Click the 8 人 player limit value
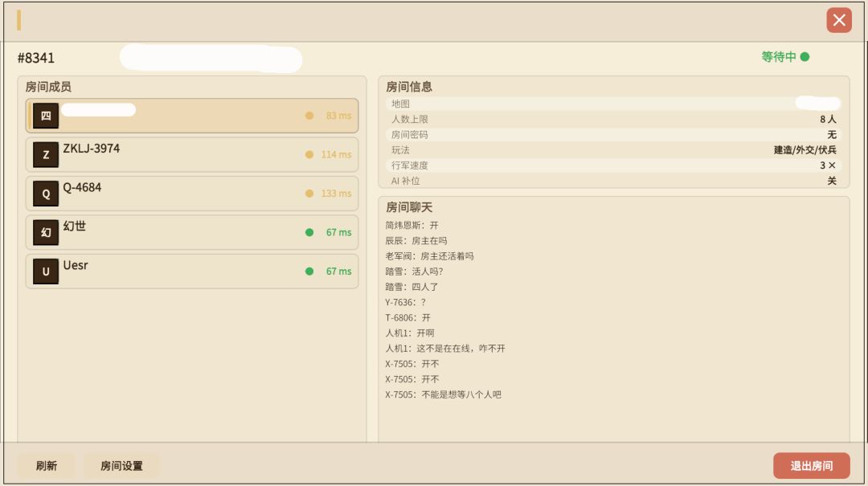Viewport: 868px width, 486px height. (x=828, y=119)
